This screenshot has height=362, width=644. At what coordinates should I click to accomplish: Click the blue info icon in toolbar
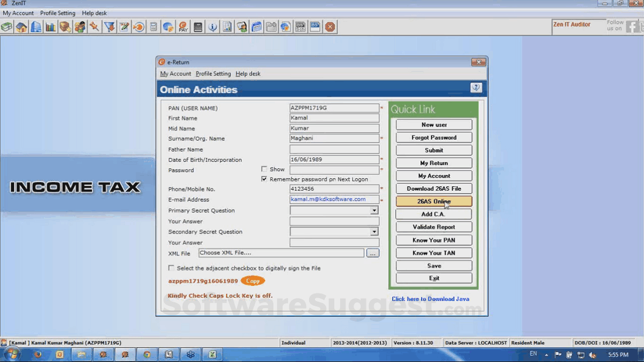213,27
